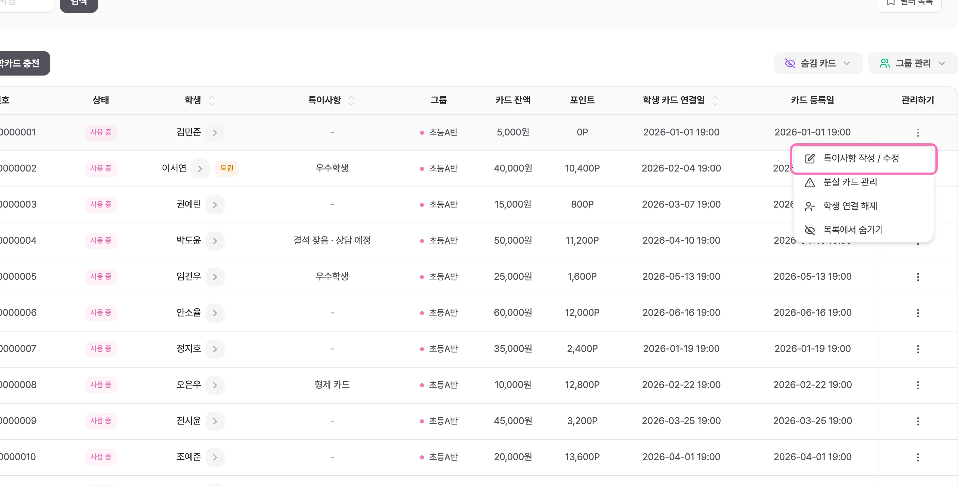Sort by 학생 카드 연결일 arrows
The image size is (980, 486).
point(715,100)
